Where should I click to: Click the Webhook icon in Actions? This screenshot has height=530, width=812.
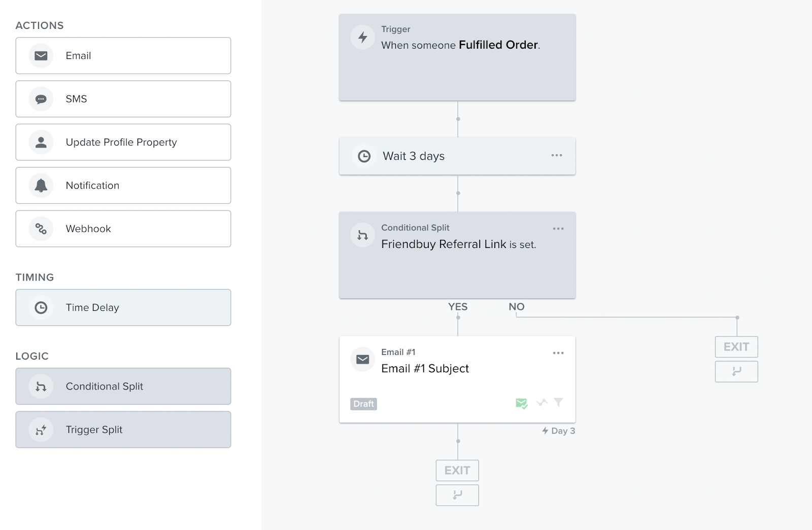41,229
